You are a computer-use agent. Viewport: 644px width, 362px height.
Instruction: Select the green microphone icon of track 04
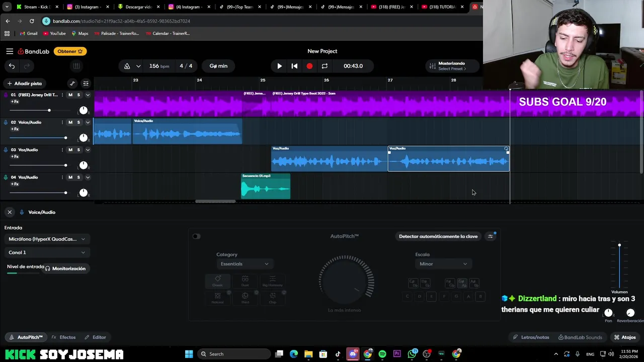point(6,177)
